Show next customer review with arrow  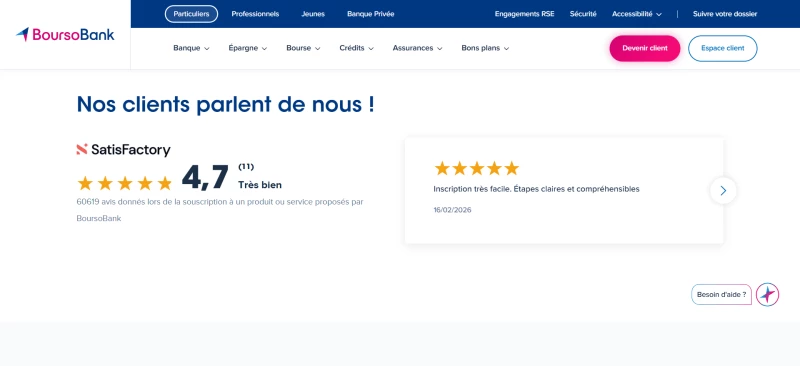pyautogui.click(x=723, y=190)
